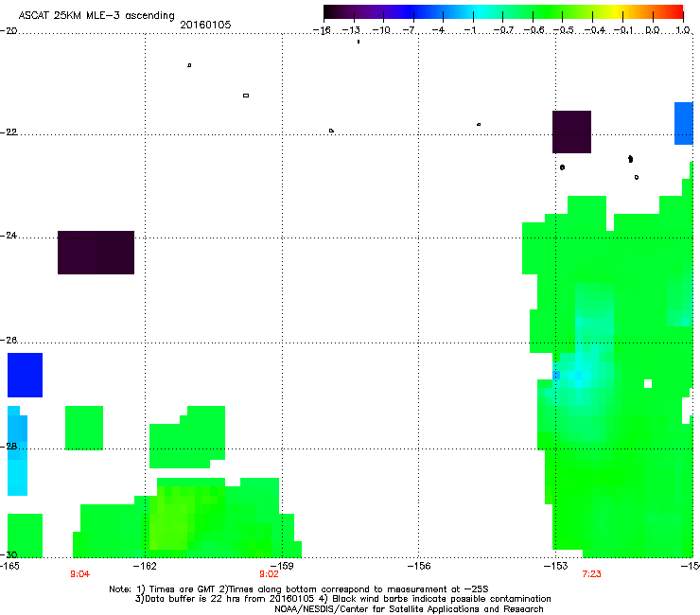Click the "Times are GMT" note line
700x615 pixels.
pos(299,589)
